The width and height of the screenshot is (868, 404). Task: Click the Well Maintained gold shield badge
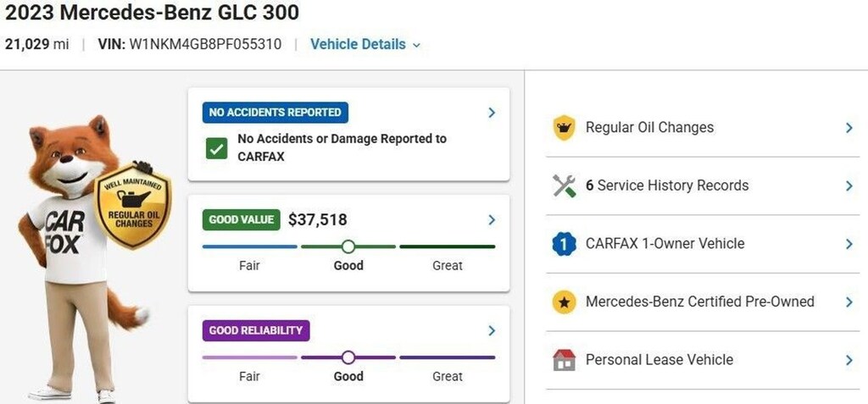point(133,205)
